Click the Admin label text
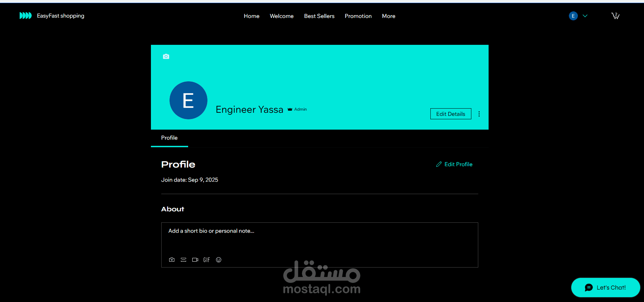This screenshot has height=302, width=644. tap(300, 109)
